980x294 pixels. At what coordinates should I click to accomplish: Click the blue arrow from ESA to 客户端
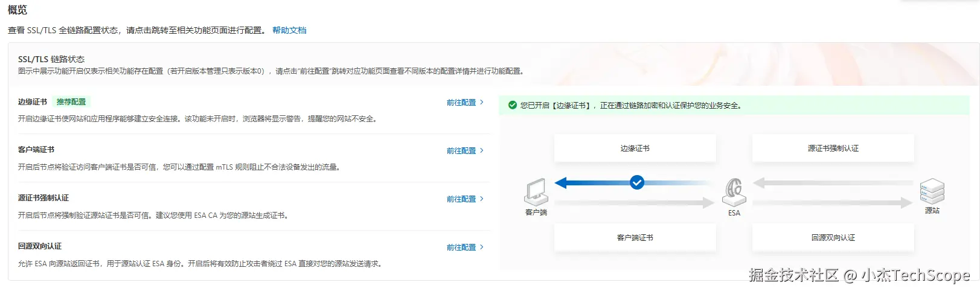coord(633,182)
